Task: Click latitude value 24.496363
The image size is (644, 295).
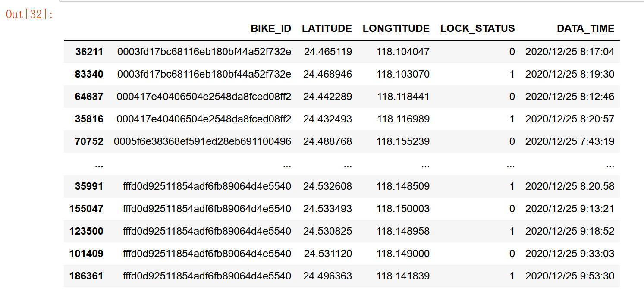Action: coord(328,276)
